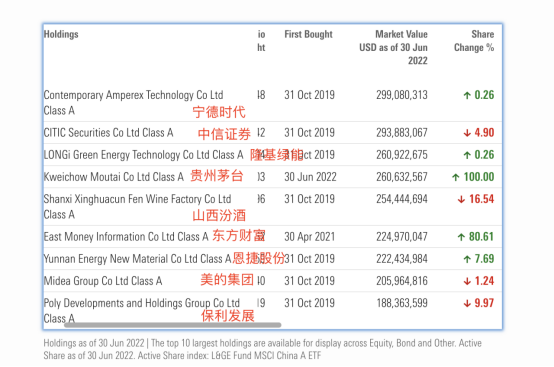
Task: Click the Market Value USD column header
Action: click(x=393, y=47)
